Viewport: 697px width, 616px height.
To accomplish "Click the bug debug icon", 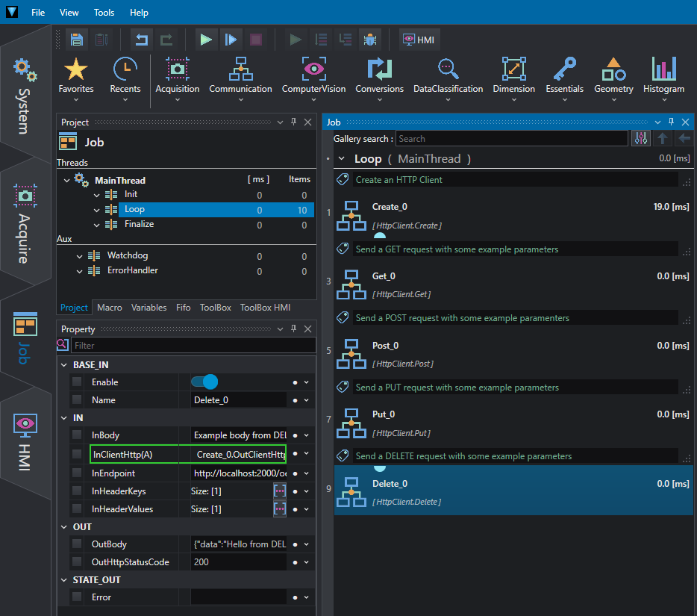I will 370,40.
